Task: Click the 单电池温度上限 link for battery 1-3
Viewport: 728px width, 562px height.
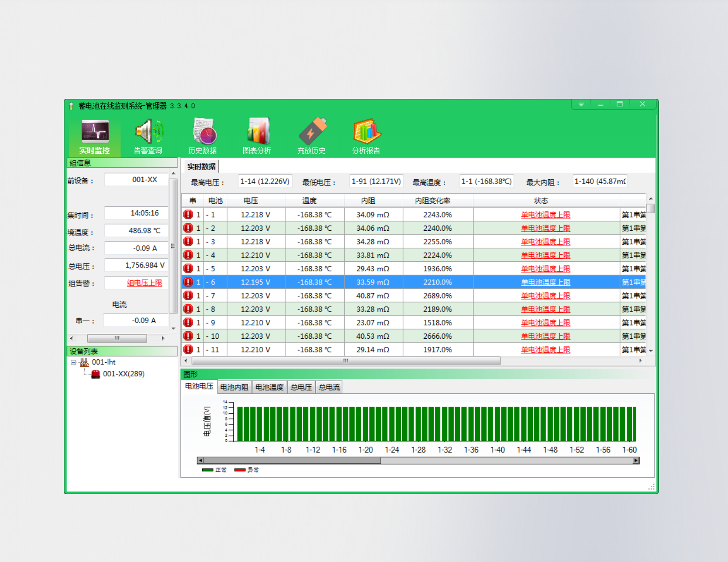Action: pyautogui.click(x=545, y=242)
